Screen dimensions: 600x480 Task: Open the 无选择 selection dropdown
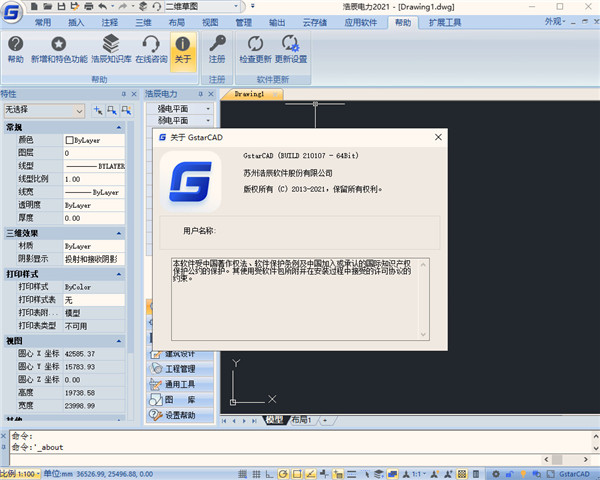click(x=79, y=111)
